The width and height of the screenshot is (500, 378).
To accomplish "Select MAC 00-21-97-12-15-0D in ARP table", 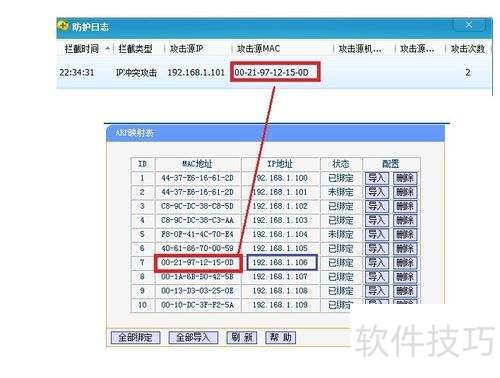I will (197, 263).
